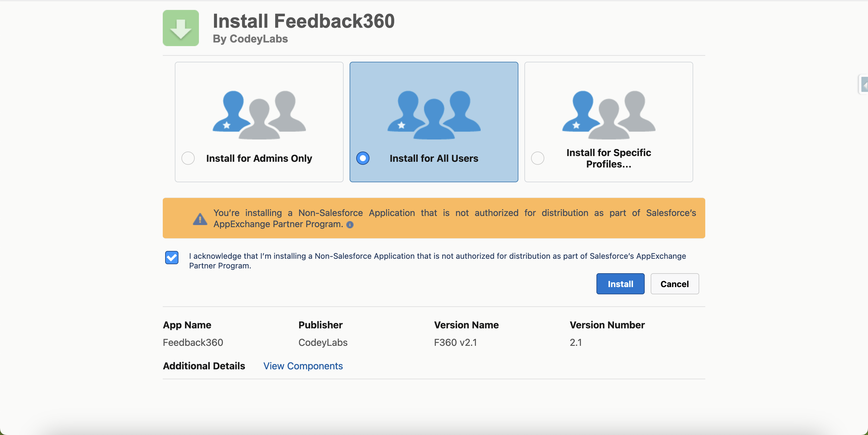This screenshot has height=435, width=868.
Task: Click the By CodeyLabs subtitle
Action: pos(250,39)
